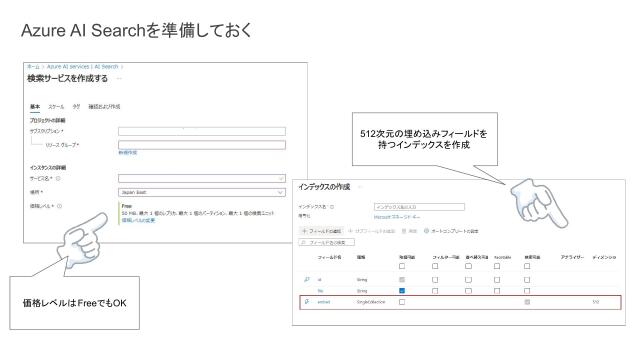640x360 pixels.
Task: Click the id field name
Action: 320,280
